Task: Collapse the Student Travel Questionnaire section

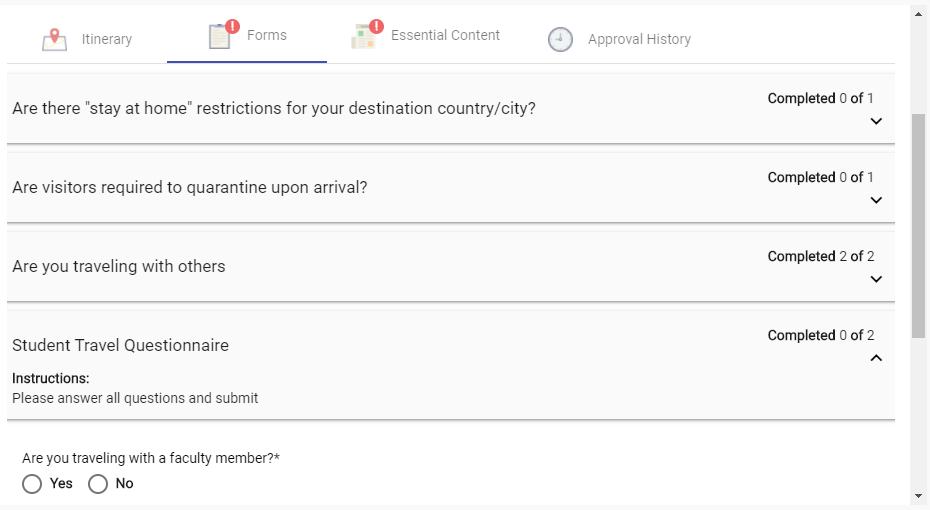Action: pyautogui.click(x=876, y=358)
